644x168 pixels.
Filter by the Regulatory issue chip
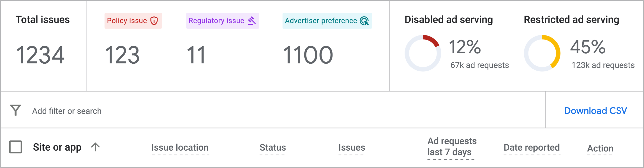point(222,21)
